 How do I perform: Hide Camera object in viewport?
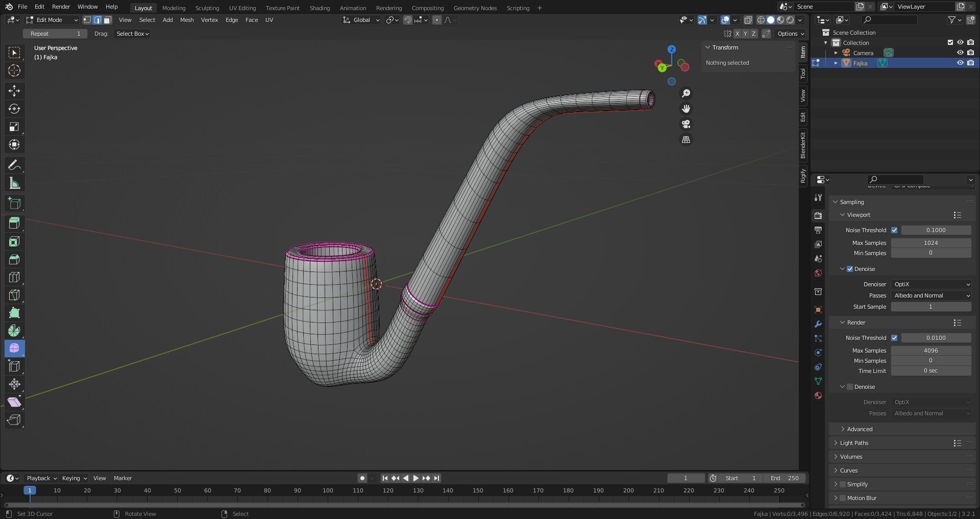tap(960, 53)
